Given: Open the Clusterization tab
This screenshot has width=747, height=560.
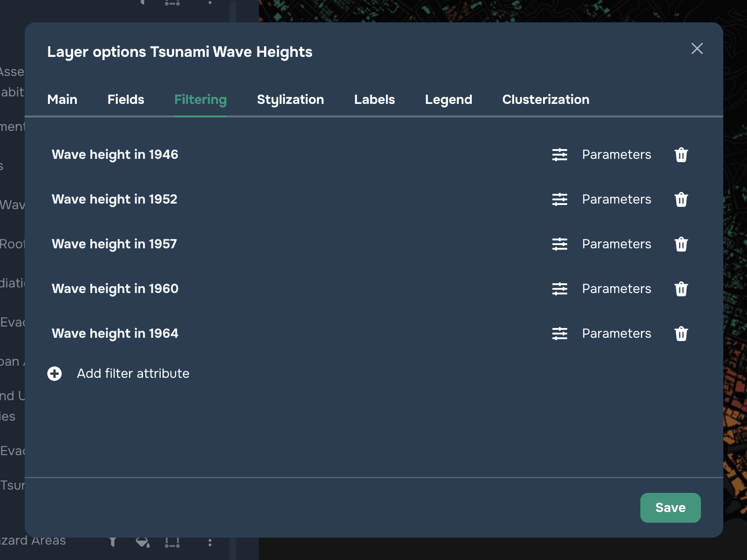Looking at the screenshot, I should (546, 99).
